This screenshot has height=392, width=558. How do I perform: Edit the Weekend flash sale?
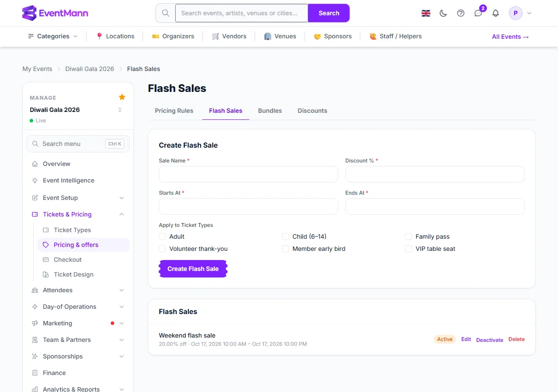(x=466, y=339)
